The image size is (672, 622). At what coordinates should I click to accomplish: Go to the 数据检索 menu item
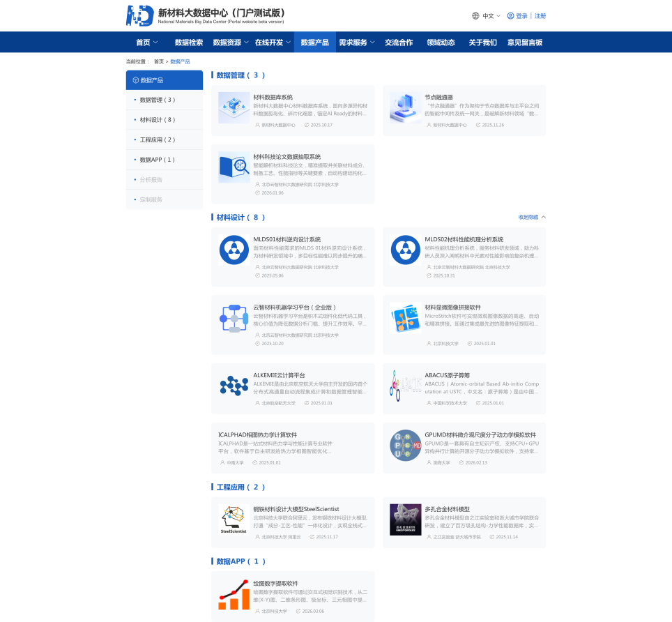[x=188, y=43]
